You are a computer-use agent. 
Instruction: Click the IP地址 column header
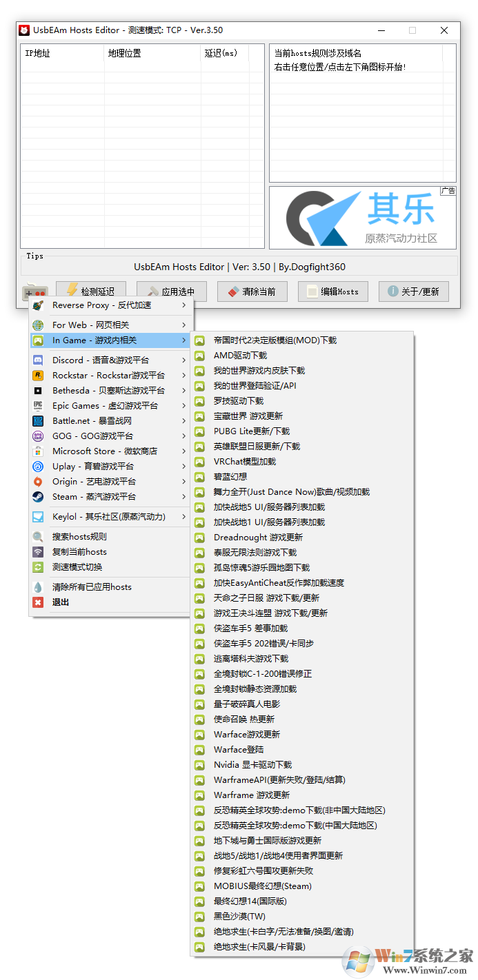pyautogui.click(x=62, y=54)
